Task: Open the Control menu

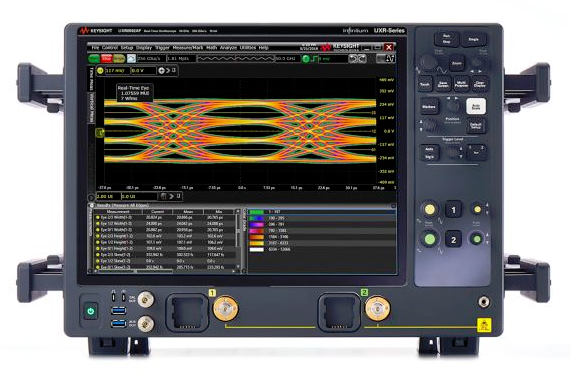Action: click(109, 48)
